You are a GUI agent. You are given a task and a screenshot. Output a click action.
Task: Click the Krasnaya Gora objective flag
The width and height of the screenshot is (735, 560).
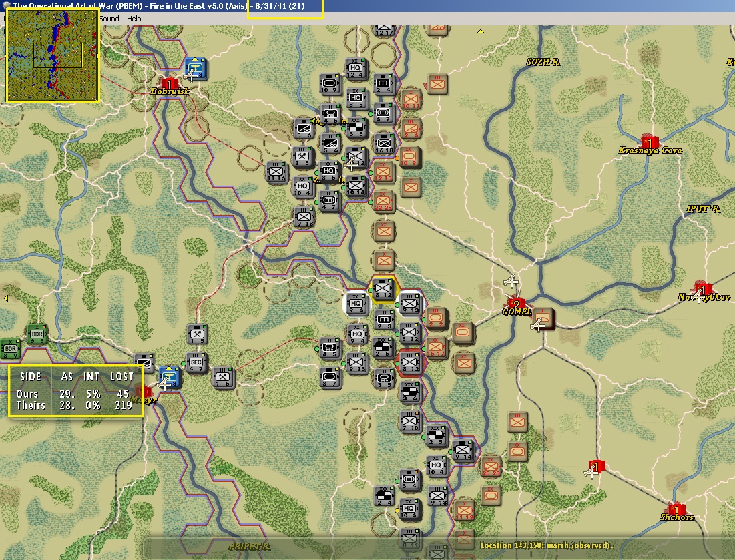(650, 141)
